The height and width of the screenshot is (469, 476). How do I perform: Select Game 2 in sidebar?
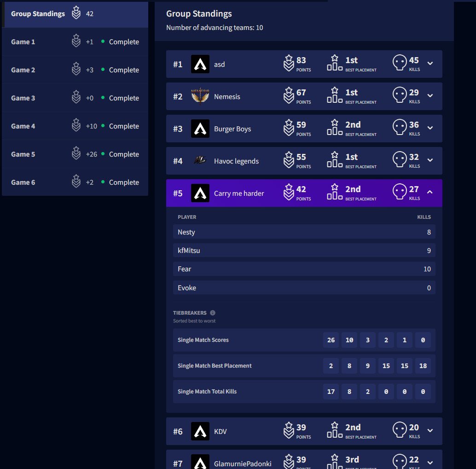(x=75, y=70)
